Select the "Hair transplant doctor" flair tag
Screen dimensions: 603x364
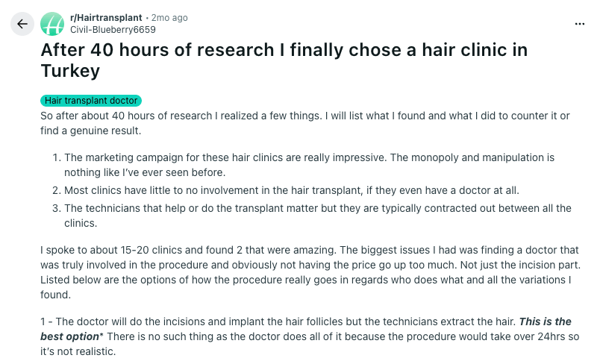(x=91, y=101)
